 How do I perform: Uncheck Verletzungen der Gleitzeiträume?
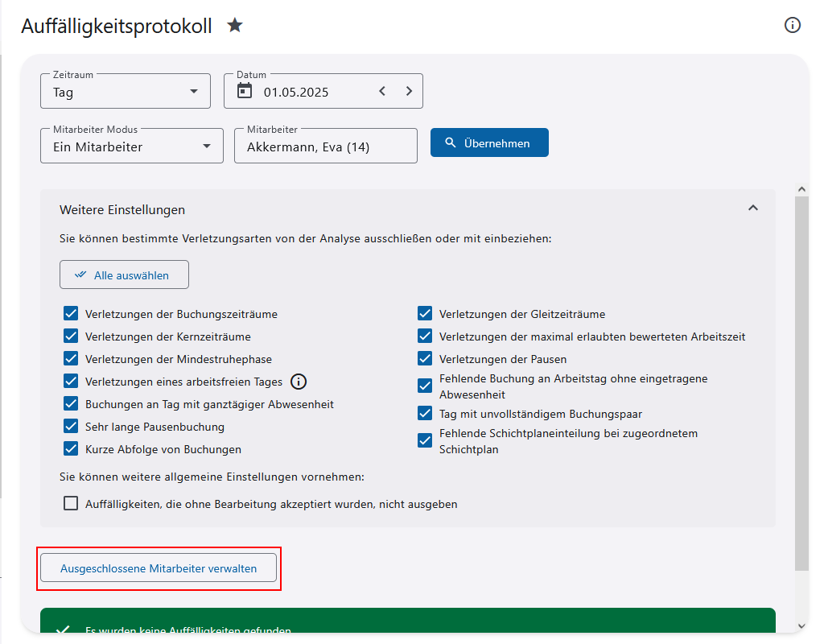coord(425,314)
